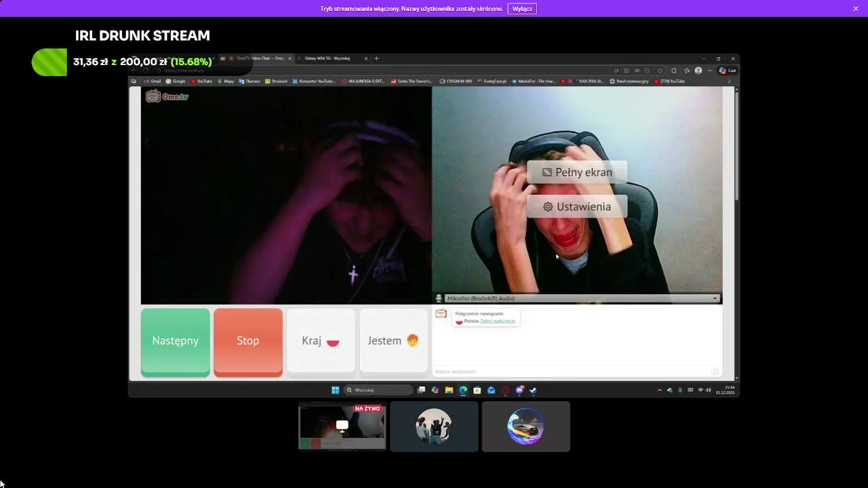
Task: Open the volume control in tray
Action: tap(709, 390)
